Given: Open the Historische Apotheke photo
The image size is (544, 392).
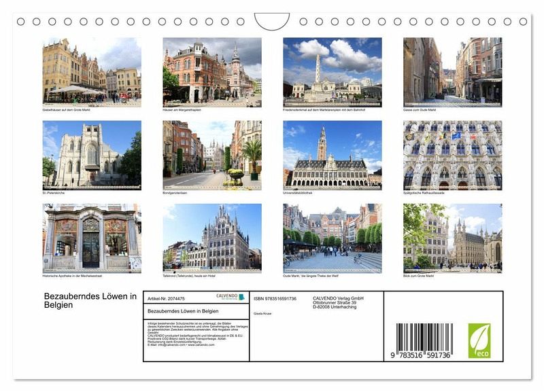Looking at the screenshot, I should 92,236.
